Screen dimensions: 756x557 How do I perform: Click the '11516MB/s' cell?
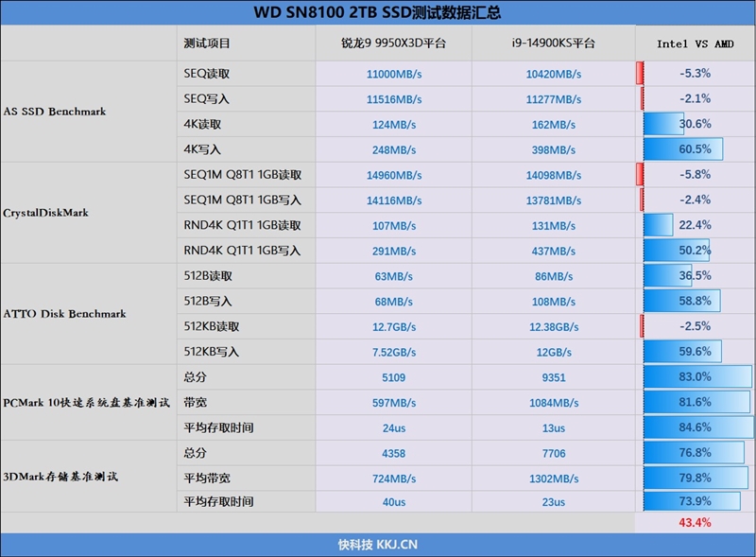pyautogui.click(x=394, y=99)
